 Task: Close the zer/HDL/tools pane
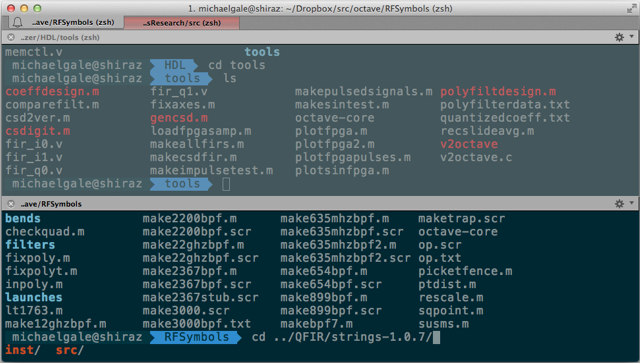click(x=11, y=37)
